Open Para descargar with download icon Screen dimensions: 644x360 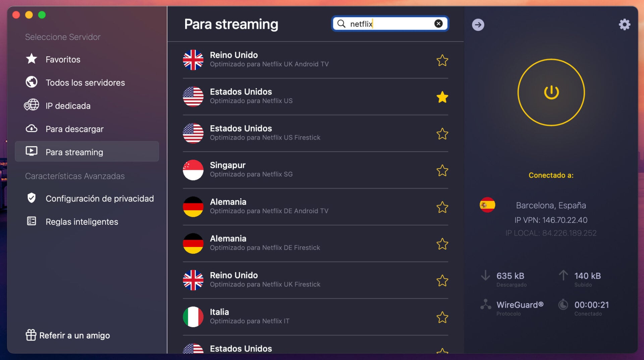[31, 128]
